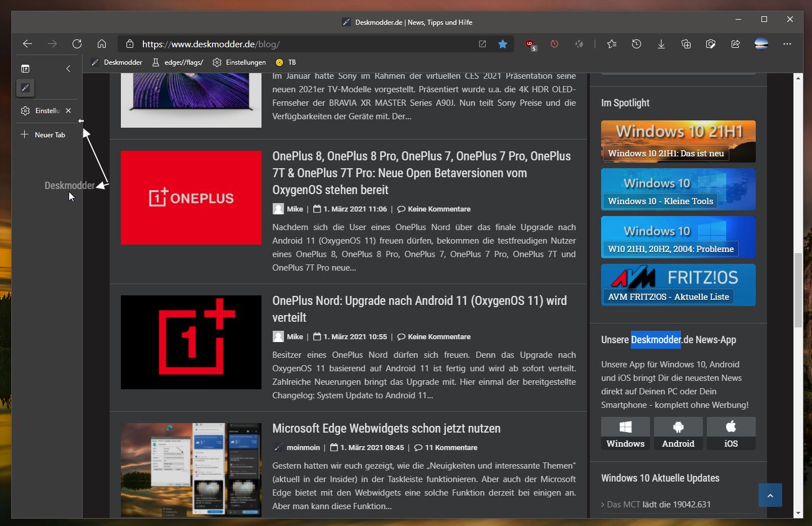Maximize the Edge browser window
The width and height of the screenshot is (812, 526).
[764, 19]
